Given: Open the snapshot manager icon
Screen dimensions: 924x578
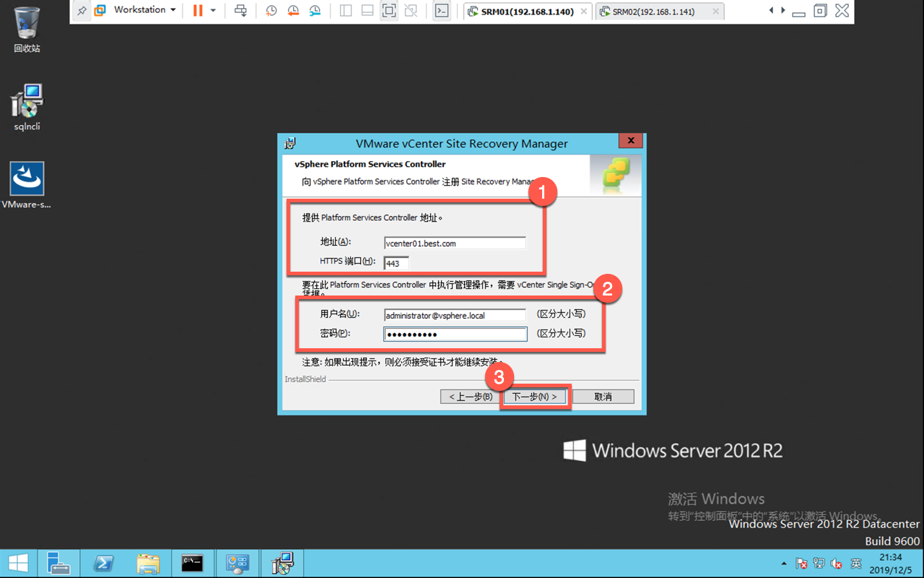Looking at the screenshot, I should coord(315,11).
